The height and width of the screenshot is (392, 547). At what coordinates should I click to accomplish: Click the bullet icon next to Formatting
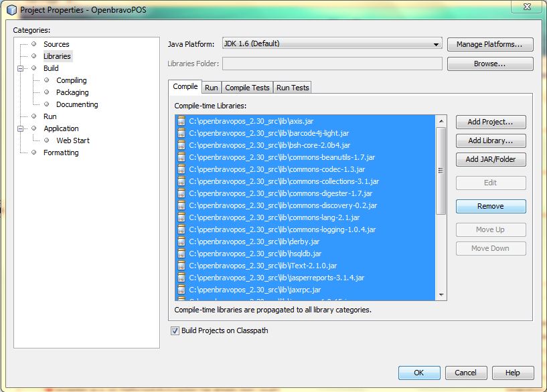[34, 153]
